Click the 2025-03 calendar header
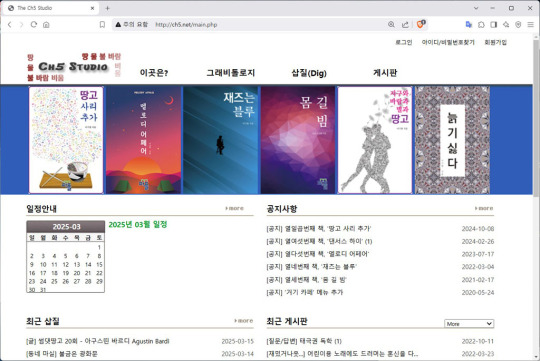Screen dimensions: 540x361 (x=66, y=227)
